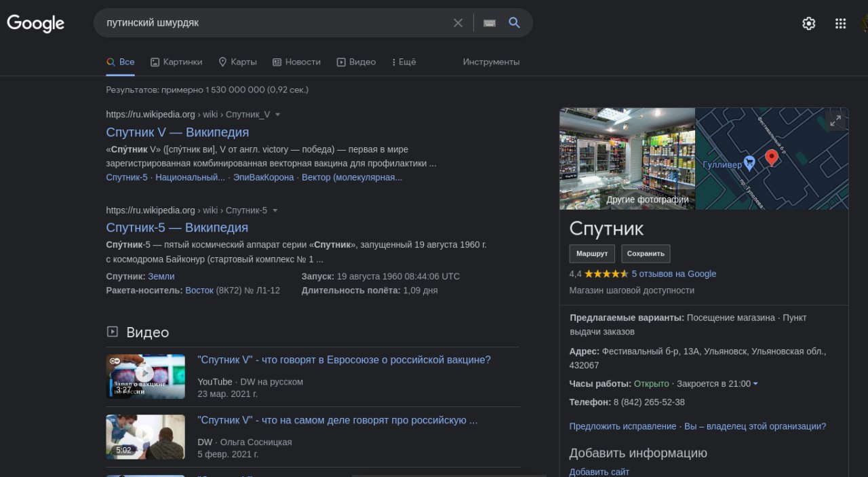
Task: Click the Спутник business title
Action: tap(606, 228)
